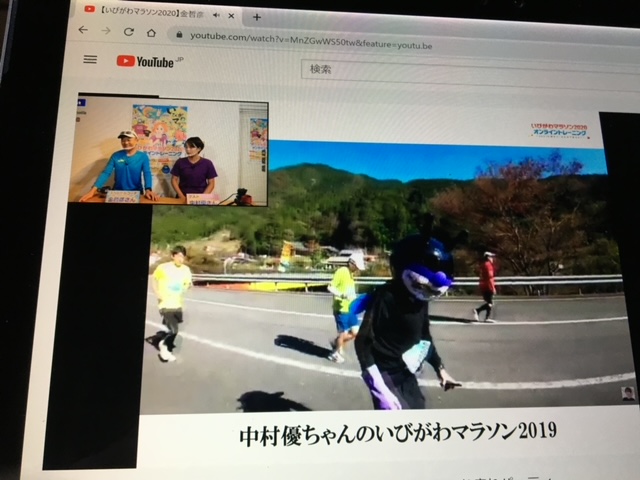Click the caption 中村優ちゃんのいびがわマラソン2019
This screenshot has width=640, height=480.
pos(398,433)
